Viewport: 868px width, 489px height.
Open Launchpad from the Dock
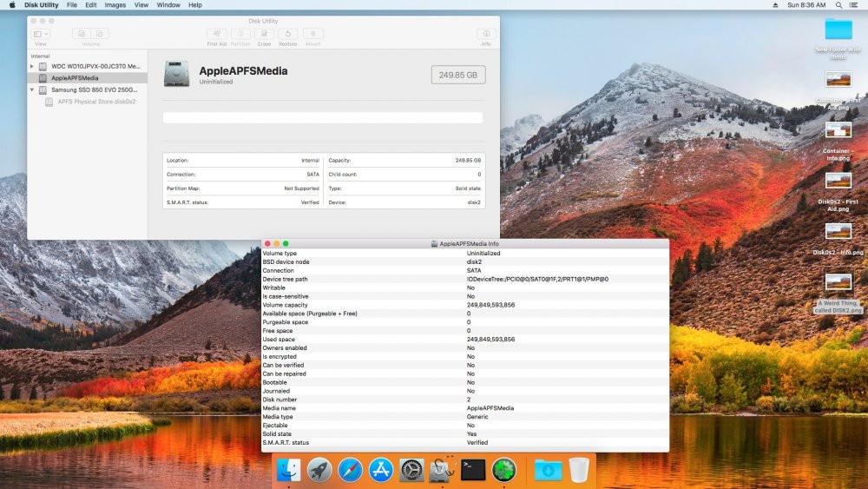319,470
